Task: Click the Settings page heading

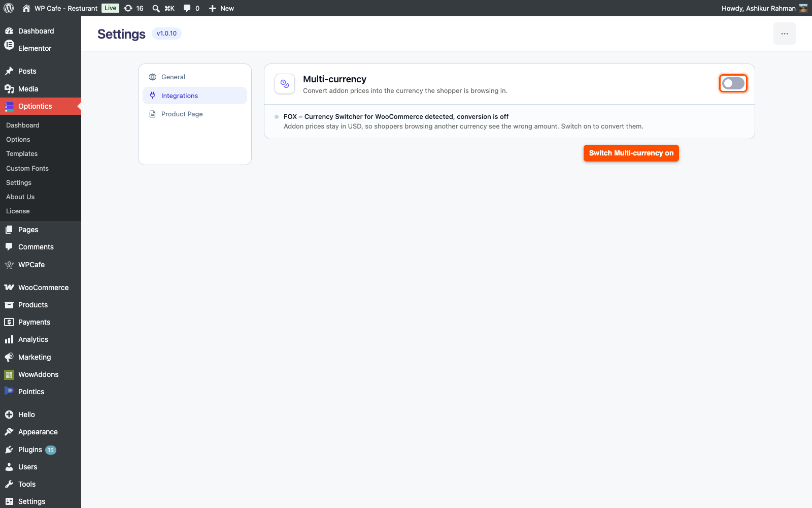Action: (121, 34)
